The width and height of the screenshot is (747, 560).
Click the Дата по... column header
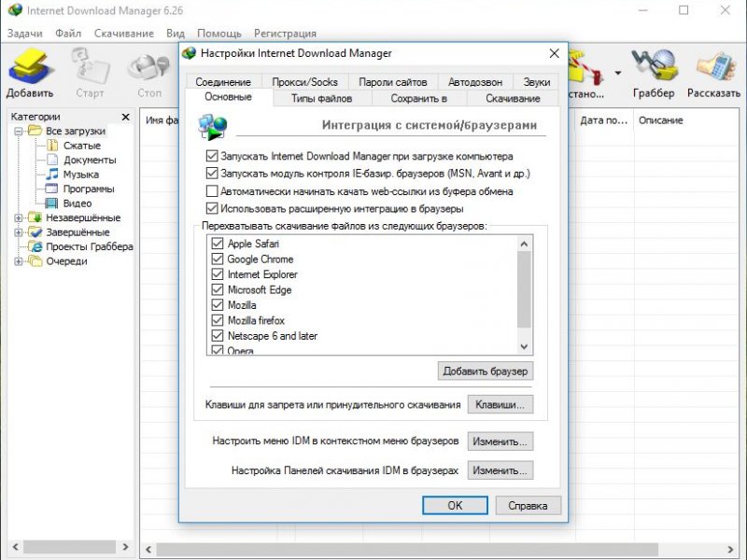coord(604,120)
